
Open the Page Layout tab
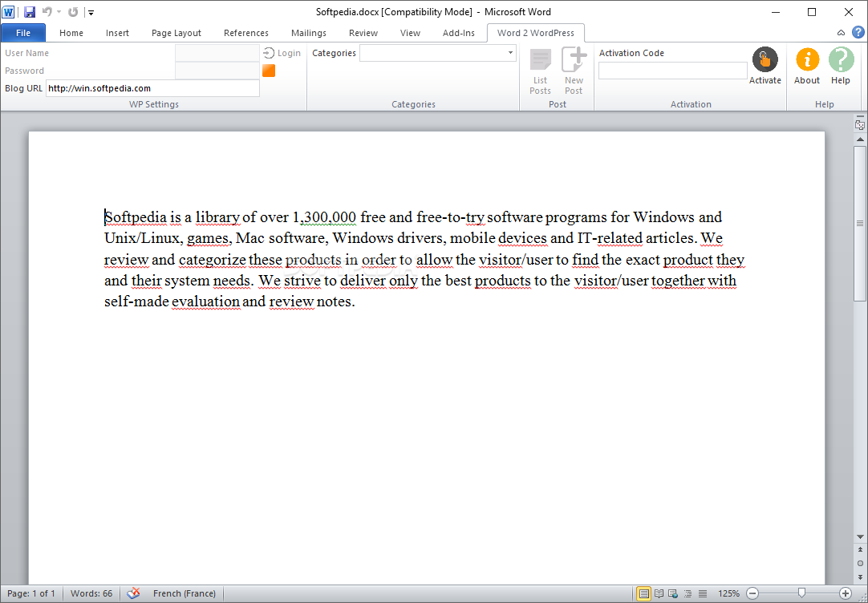[176, 33]
